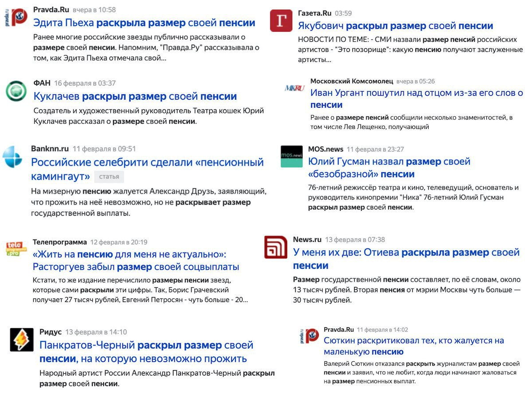The image size is (532, 395).
Task: Click the Pravda.Ru source name dated 11 февраля в 14:02
Action: (x=339, y=329)
